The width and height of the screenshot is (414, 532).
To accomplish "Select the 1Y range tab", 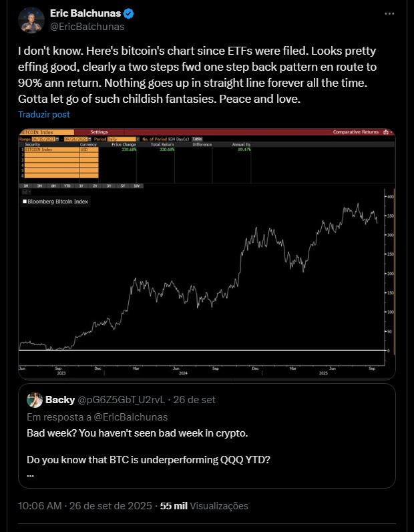I will [81, 186].
